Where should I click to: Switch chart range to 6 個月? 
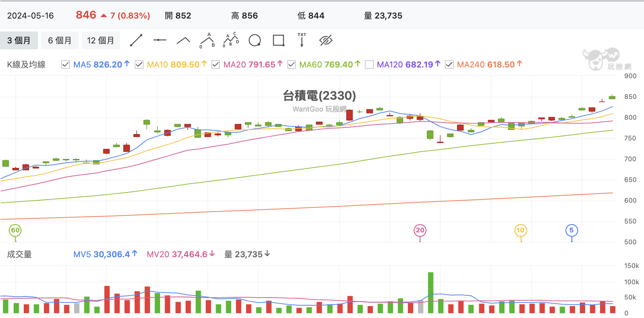pos(60,40)
